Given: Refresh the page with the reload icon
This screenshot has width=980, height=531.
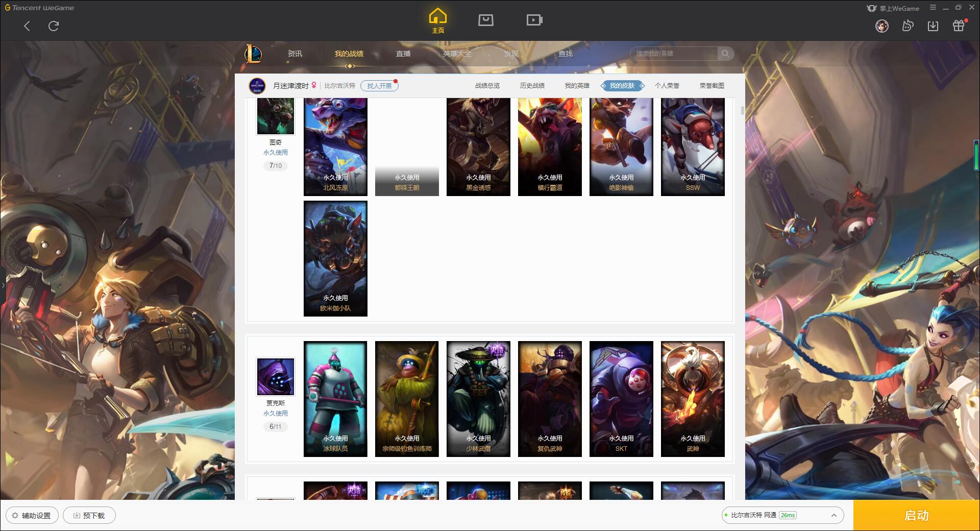Looking at the screenshot, I should pos(54,26).
